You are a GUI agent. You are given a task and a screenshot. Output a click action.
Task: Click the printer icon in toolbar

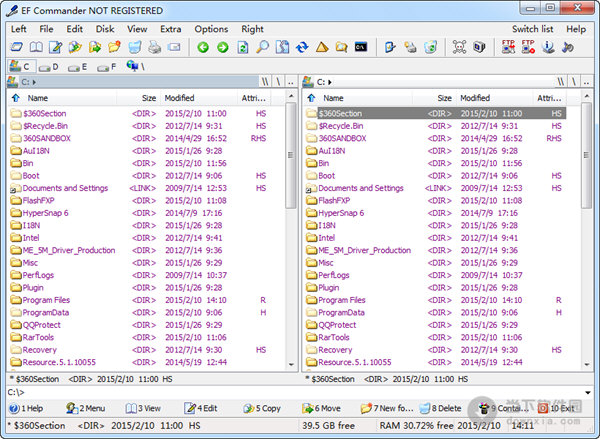155,47
